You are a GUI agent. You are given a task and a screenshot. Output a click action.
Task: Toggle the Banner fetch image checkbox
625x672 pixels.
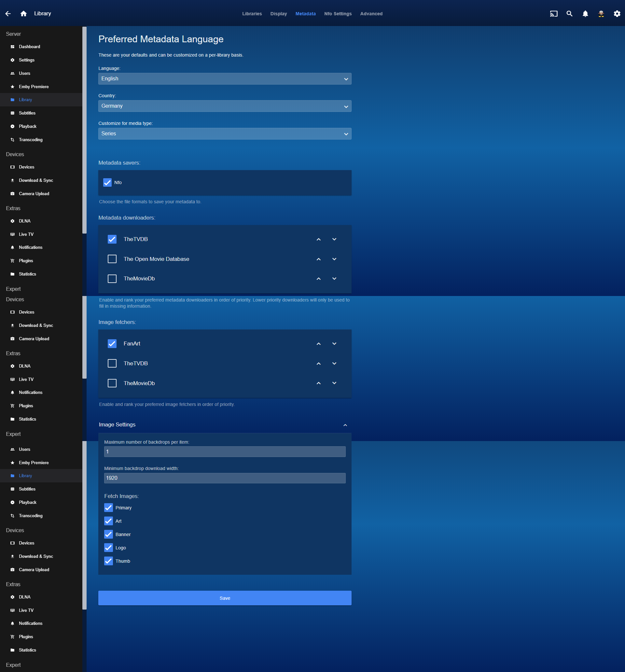(x=109, y=534)
